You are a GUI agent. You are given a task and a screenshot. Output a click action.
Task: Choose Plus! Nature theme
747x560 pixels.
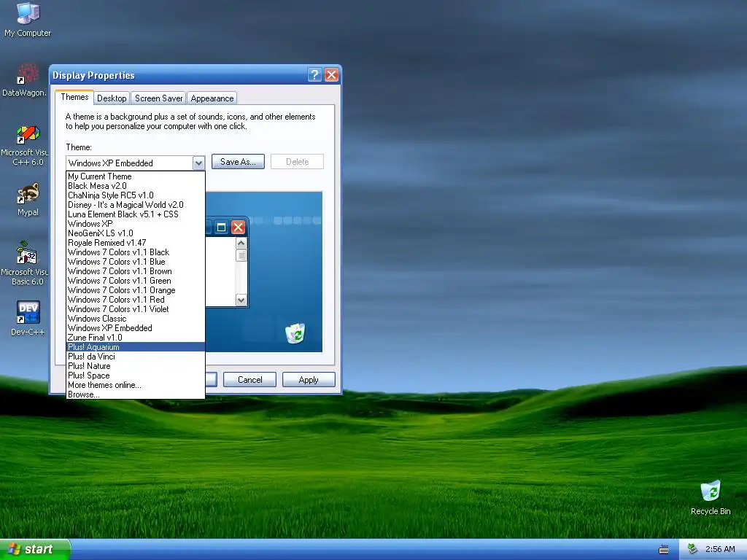tap(135, 366)
